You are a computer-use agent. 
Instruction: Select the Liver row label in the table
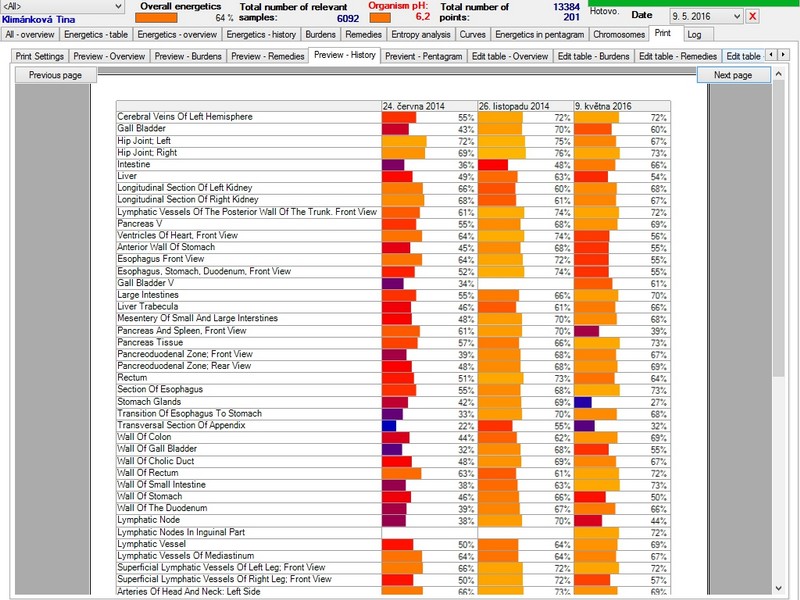(x=128, y=176)
